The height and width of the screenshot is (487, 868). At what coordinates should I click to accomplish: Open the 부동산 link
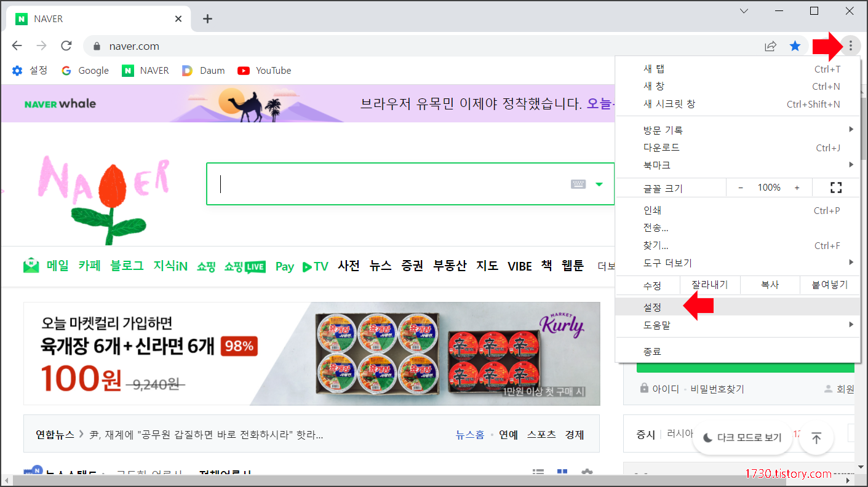pyautogui.click(x=450, y=266)
